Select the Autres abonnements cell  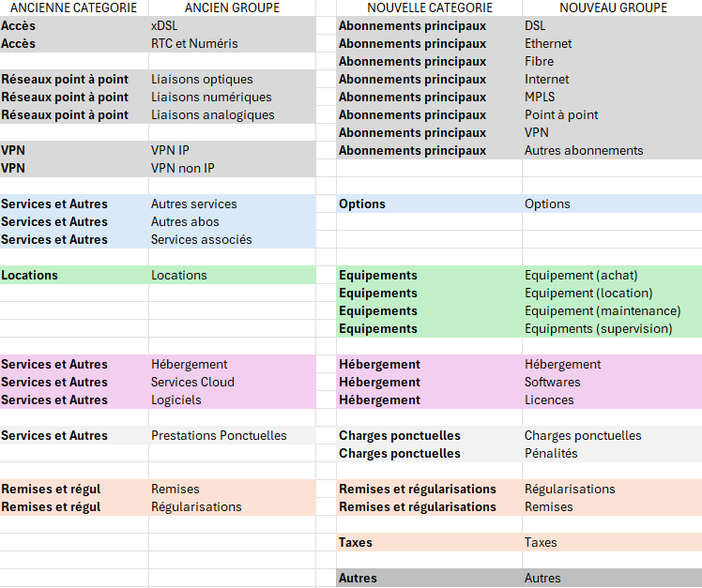tap(584, 150)
